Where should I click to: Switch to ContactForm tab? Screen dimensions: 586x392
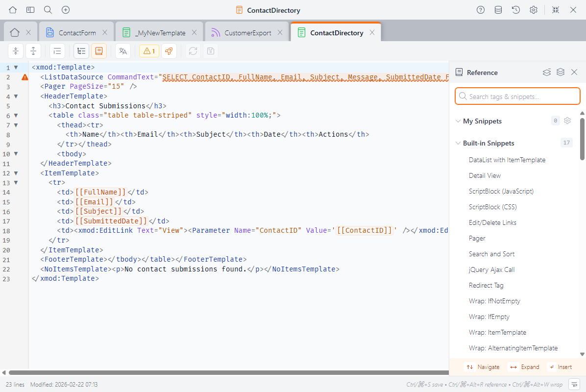pos(76,33)
